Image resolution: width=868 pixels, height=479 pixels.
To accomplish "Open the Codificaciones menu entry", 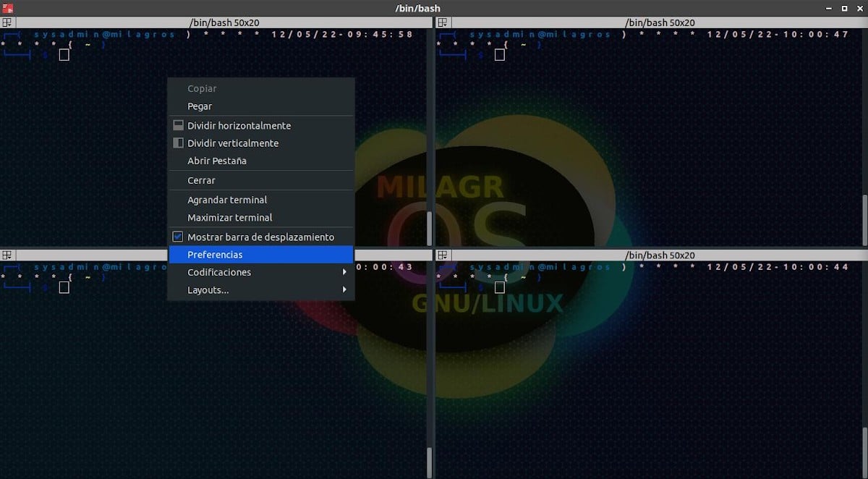I will [x=261, y=272].
